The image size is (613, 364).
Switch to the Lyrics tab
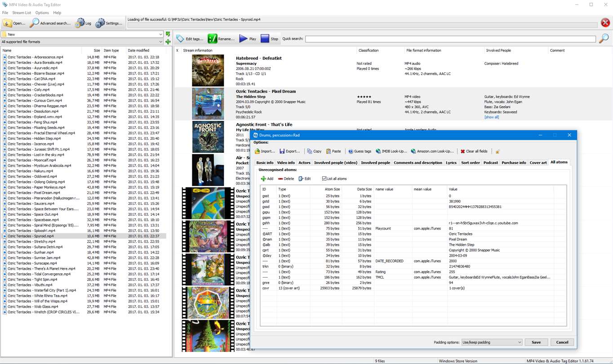tap(451, 162)
